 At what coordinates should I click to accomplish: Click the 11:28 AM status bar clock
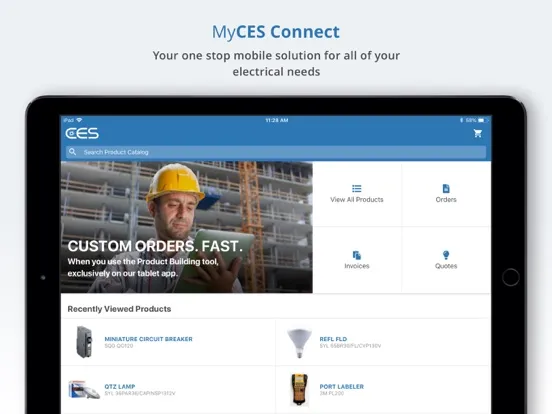pos(277,120)
